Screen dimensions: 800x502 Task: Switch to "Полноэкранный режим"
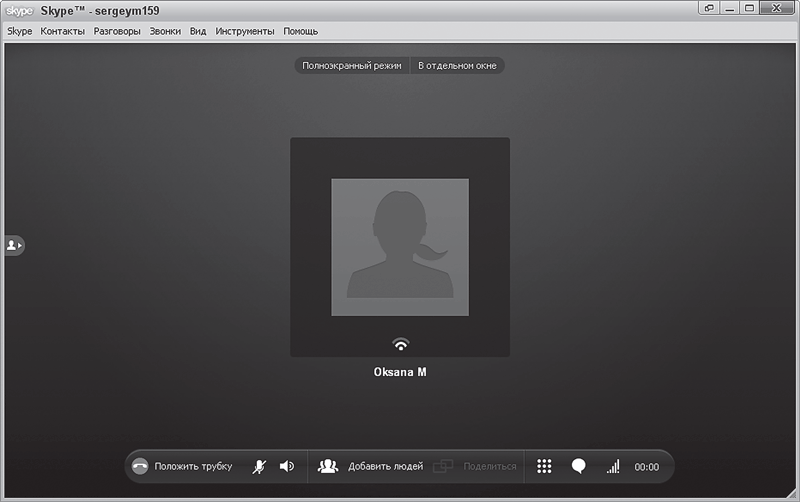coord(352,65)
